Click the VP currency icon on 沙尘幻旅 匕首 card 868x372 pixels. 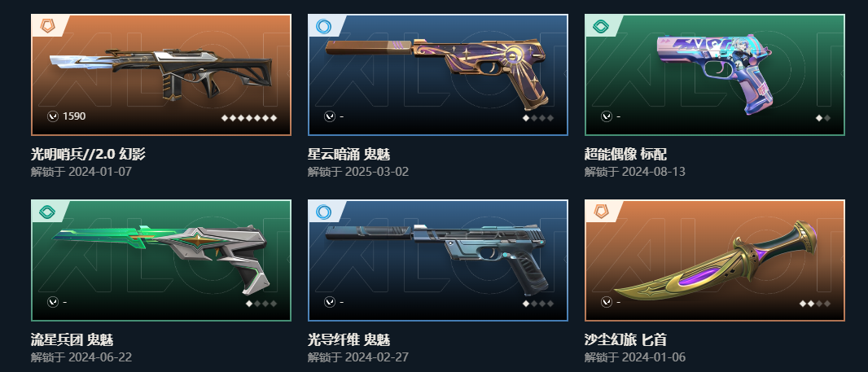(606, 302)
